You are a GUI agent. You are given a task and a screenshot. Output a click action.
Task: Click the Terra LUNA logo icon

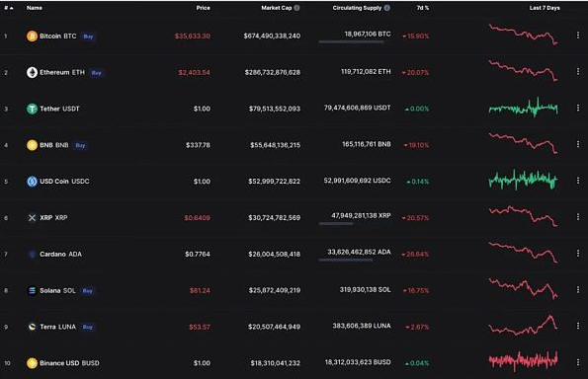[x=32, y=327]
